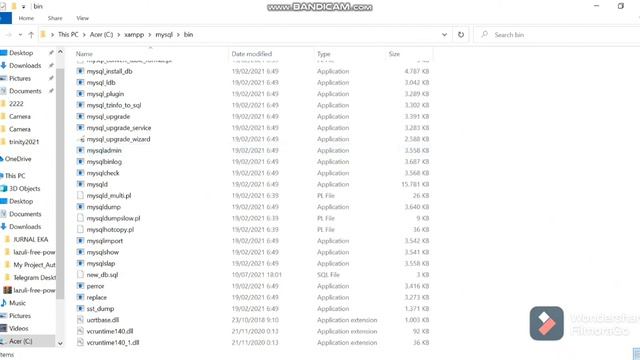Viewport: 640px width, 360px height.
Task: Go up one folder level
Action: coord(31,35)
